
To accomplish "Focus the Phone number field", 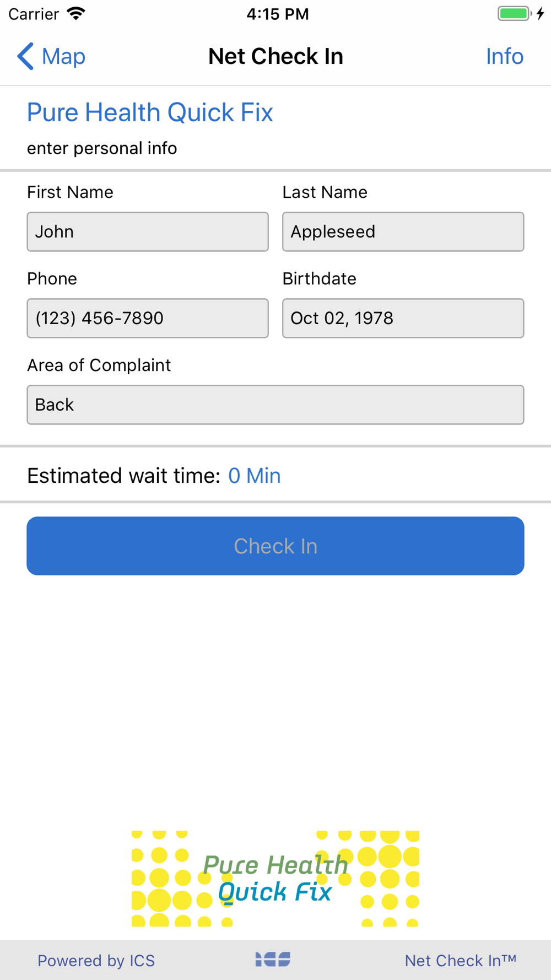I will pyautogui.click(x=148, y=318).
